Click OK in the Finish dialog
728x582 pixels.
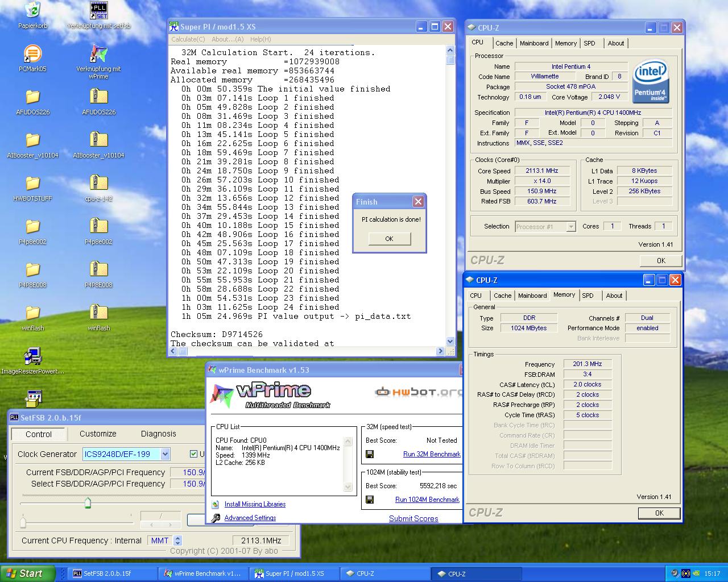389,239
